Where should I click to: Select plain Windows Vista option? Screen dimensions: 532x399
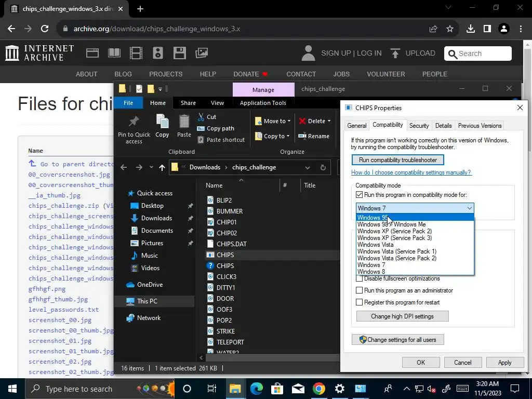pos(415,245)
